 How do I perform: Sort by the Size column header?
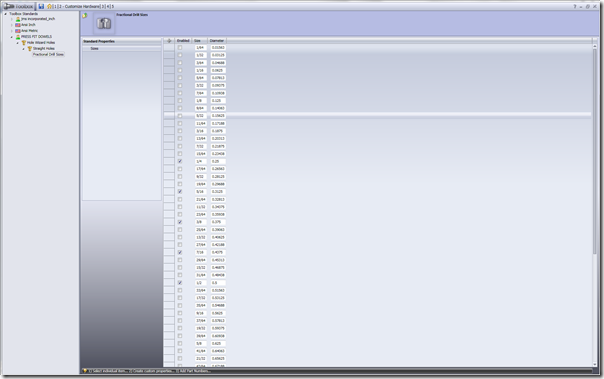200,40
